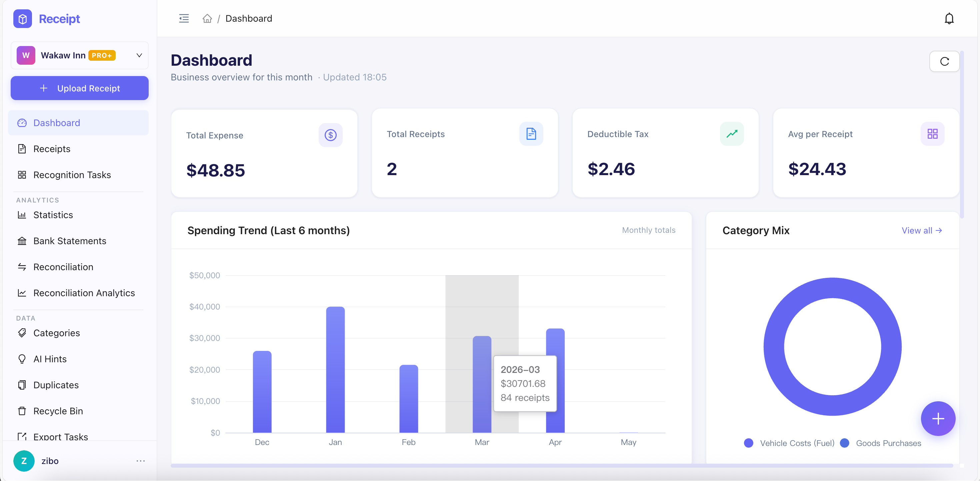
Task: Go home via breadcrumb house icon
Action: click(207, 18)
